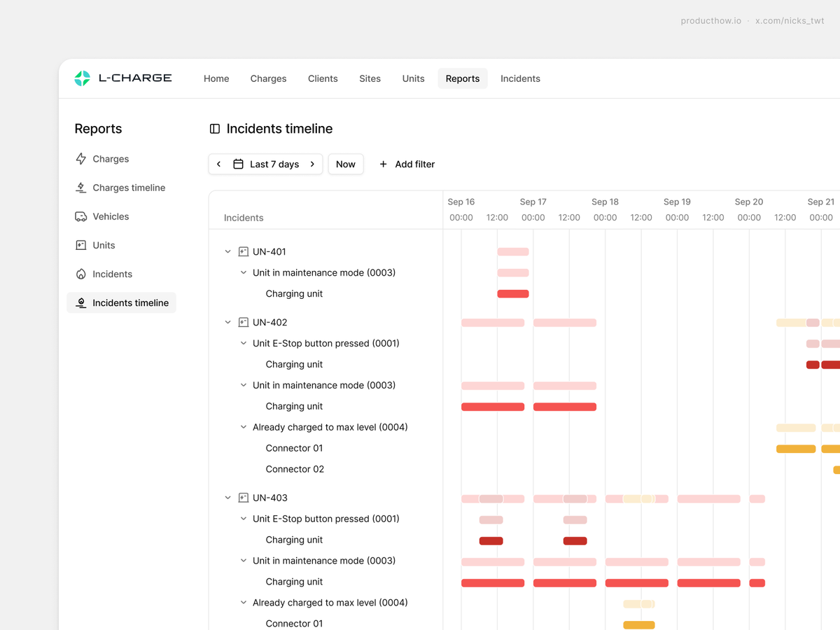Image resolution: width=840 pixels, height=630 pixels.
Task: Click the Sep 20 date header
Action: point(749,202)
